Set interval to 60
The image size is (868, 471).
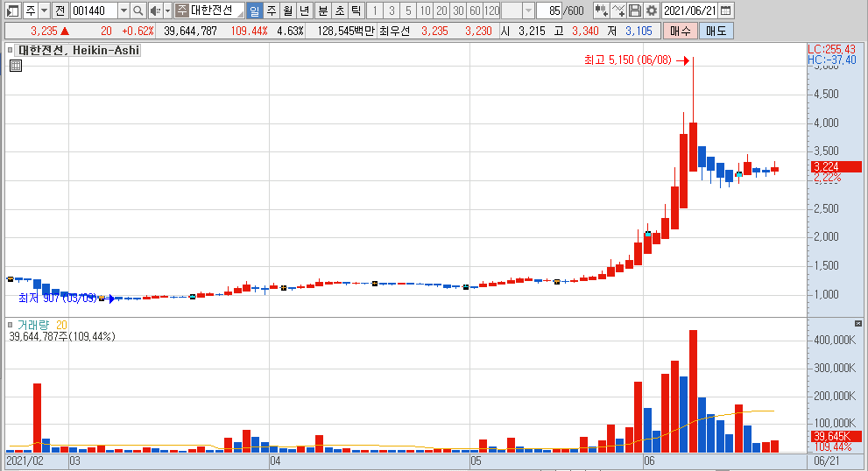point(475,10)
